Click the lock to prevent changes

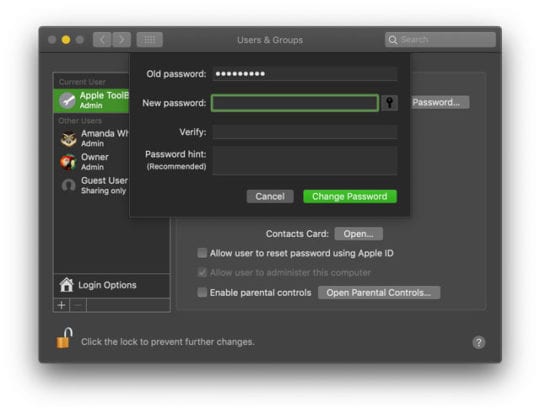pyautogui.click(x=65, y=338)
